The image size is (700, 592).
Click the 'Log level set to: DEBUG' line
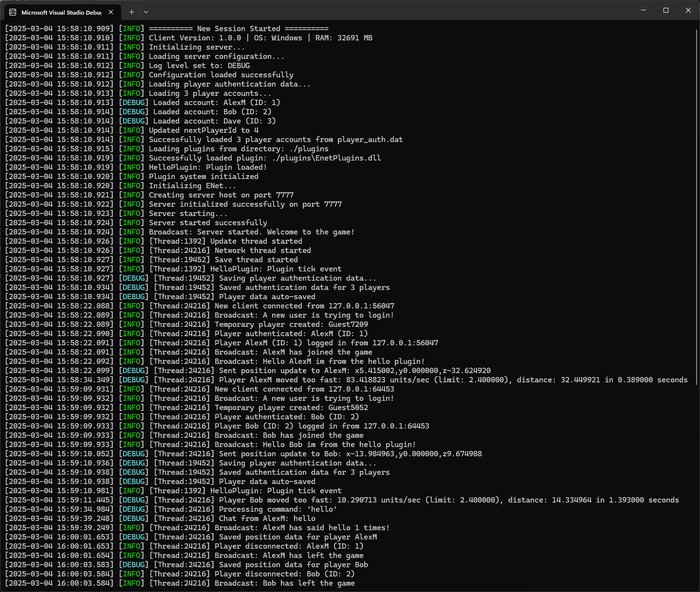pyautogui.click(x=199, y=66)
